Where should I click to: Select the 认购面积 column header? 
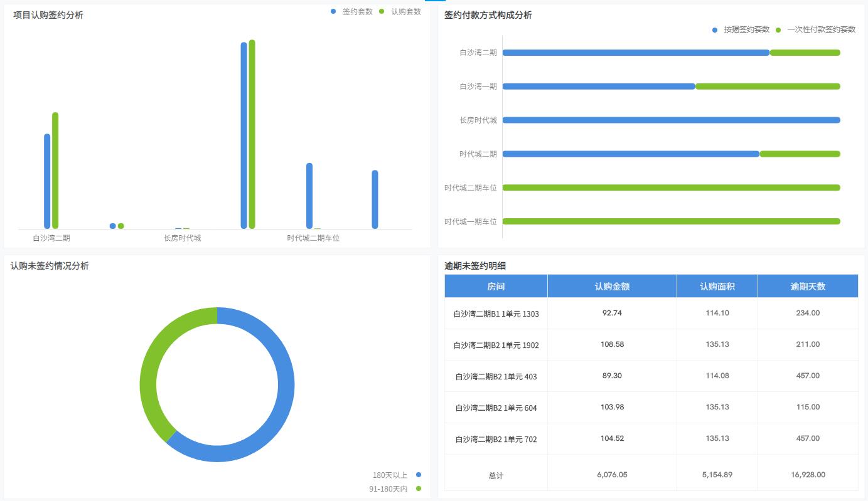pos(717,286)
